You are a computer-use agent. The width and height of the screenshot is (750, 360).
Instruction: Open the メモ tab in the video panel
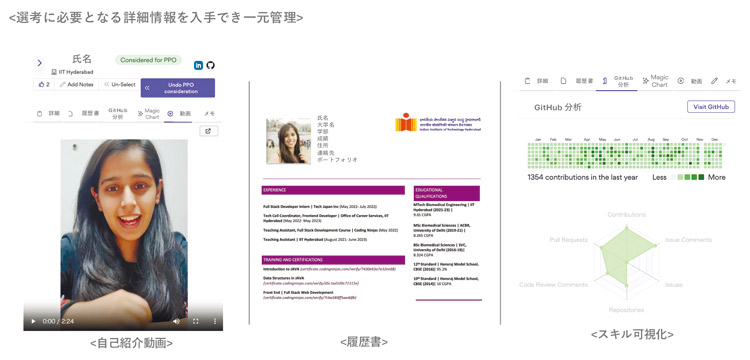click(x=210, y=114)
